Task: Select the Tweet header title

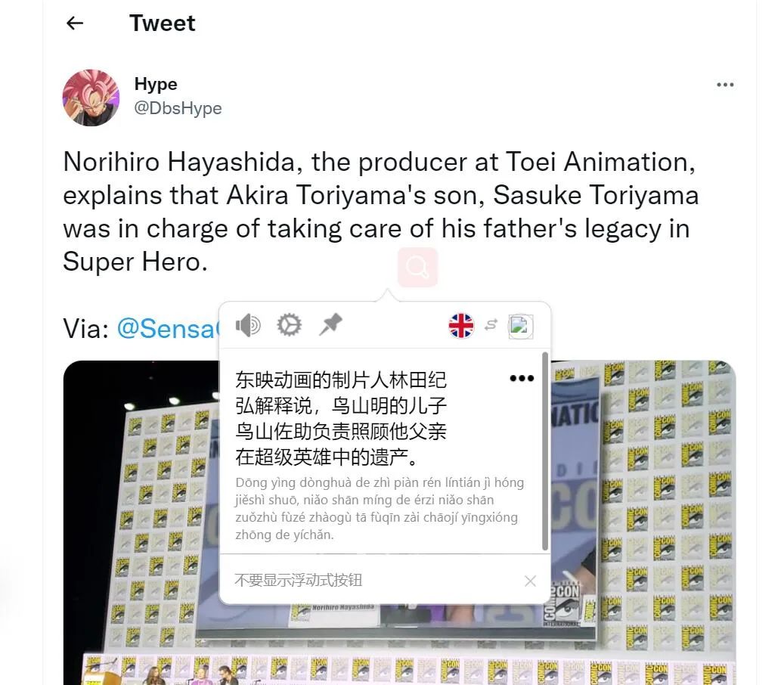Action: coord(161,23)
